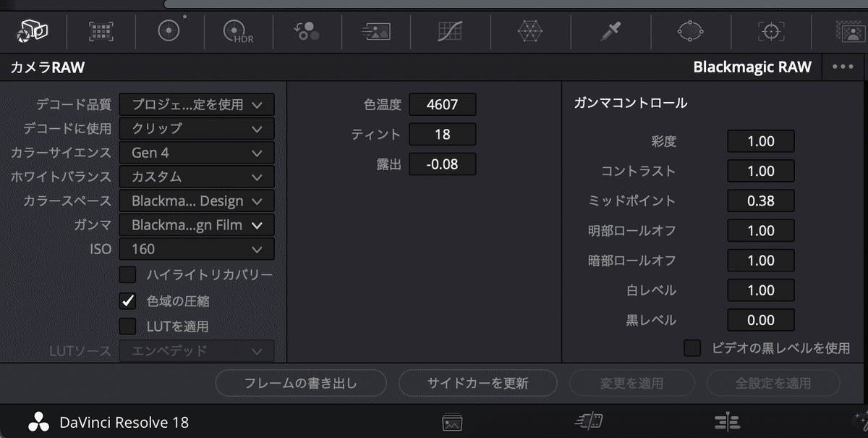868x438 pixels.
Task: Open the RGB Mixer palette
Action: [306, 31]
